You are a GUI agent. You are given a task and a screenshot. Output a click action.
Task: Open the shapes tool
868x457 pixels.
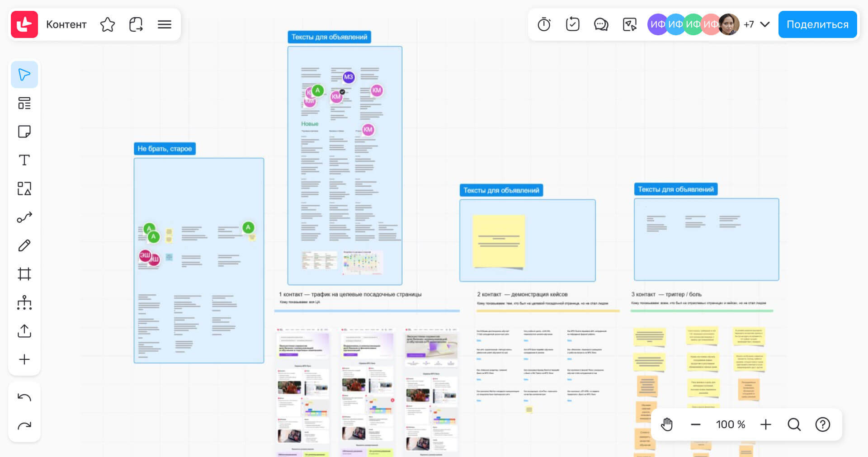pos(24,188)
